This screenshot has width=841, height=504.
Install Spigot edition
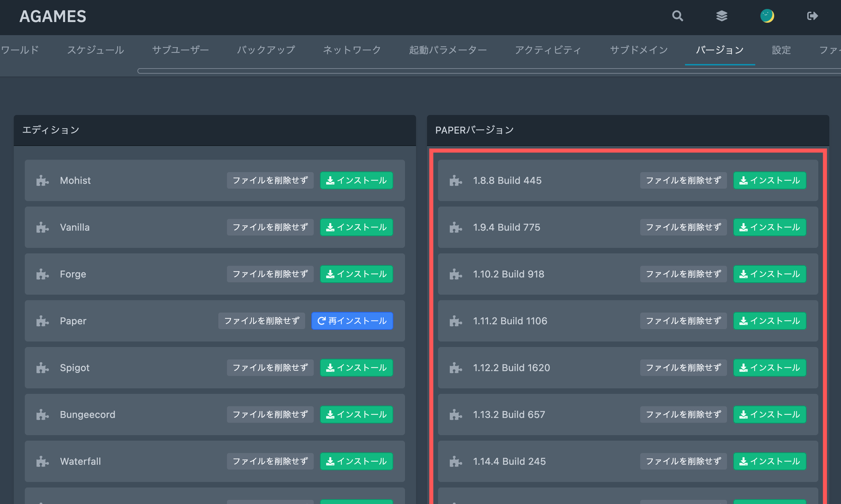point(356,368)
